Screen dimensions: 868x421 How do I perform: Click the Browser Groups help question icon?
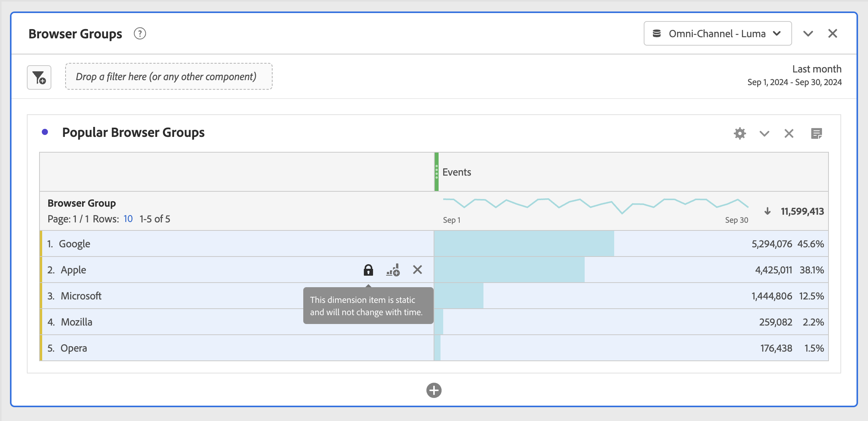coord(140,34)
